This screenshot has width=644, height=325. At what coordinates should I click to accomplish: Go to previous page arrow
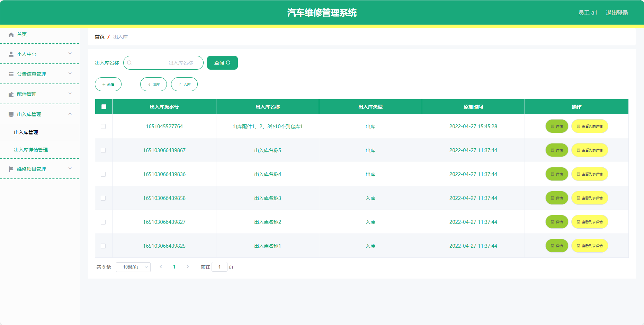tap(161, 267)
